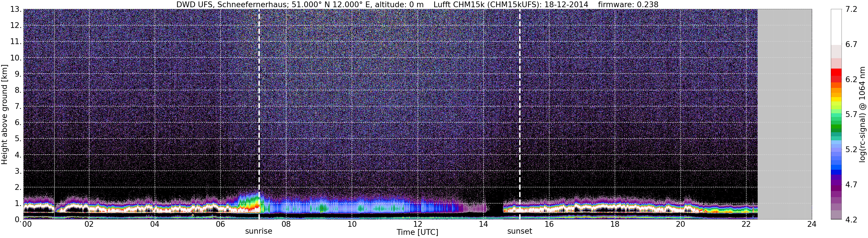
Task: Click the dashed sunrise marker line
Action: [259, 114]
